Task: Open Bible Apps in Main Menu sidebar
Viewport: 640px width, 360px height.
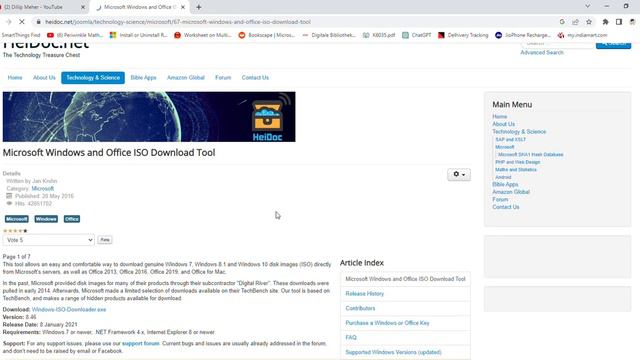Action: click(x=505, y=184)
